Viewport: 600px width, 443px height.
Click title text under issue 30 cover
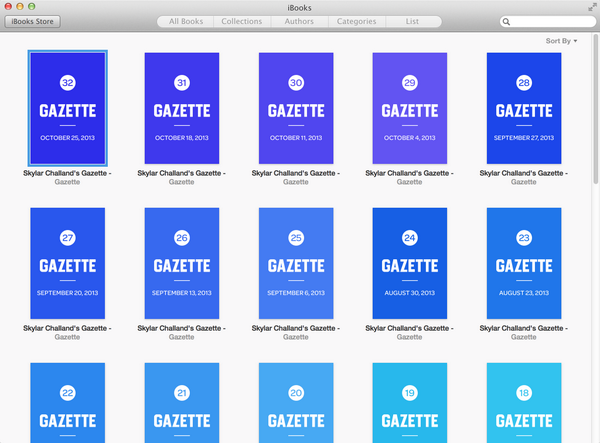click(x=296, y=173)
